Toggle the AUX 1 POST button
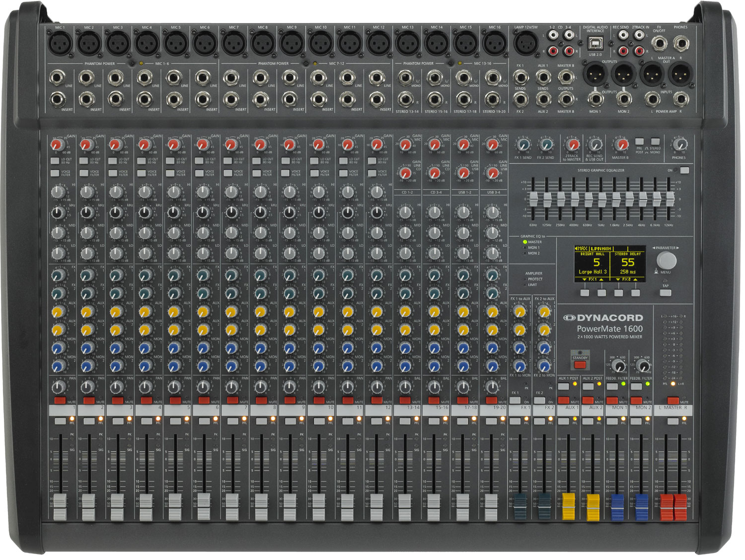 coord(563,386)
